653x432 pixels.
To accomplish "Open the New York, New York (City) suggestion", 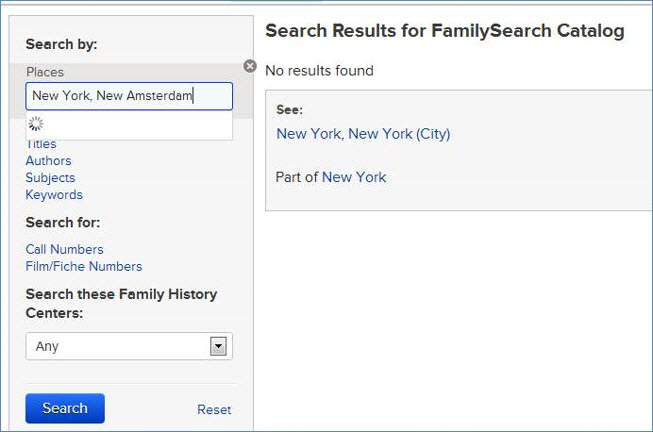I will point(363,134).
